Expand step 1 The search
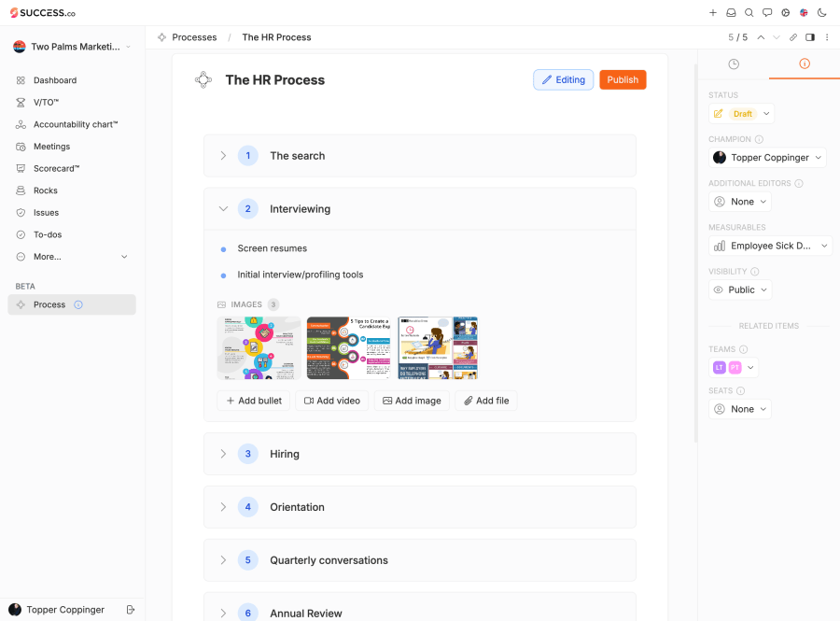Screen dimensions: 840x621 pyautogui.click(x=223, y=156)
